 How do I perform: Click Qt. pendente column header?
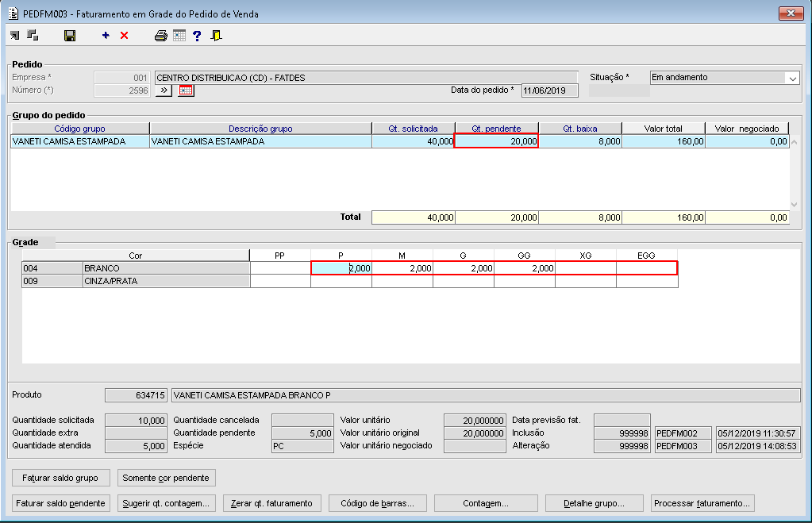497,129
